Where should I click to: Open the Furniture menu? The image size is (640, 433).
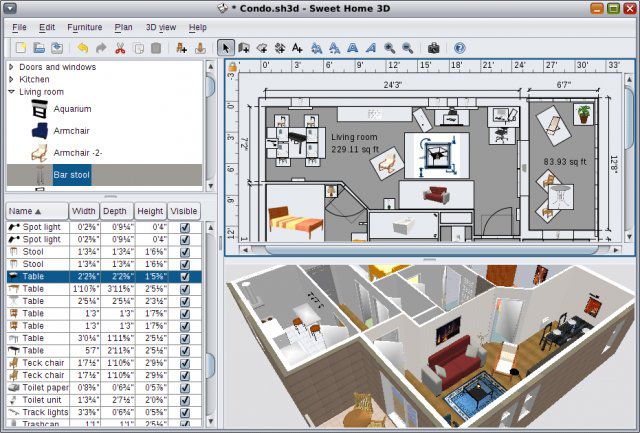point(85,27)
